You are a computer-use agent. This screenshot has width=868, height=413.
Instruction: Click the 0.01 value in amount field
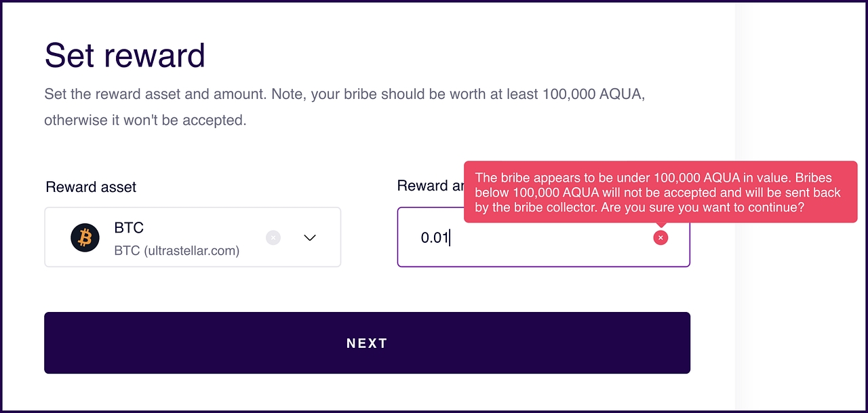tap(435, 238)
